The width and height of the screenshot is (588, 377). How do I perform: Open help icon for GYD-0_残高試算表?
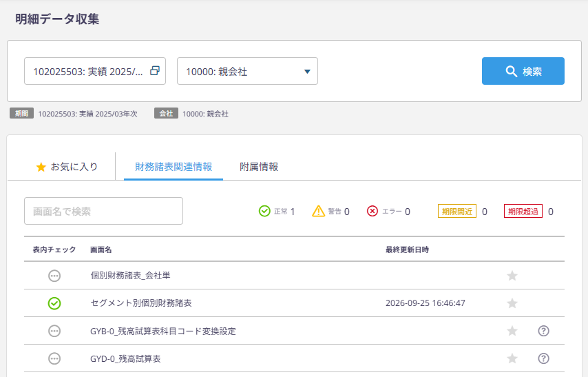pyautogui.click(x=543, y=358)
